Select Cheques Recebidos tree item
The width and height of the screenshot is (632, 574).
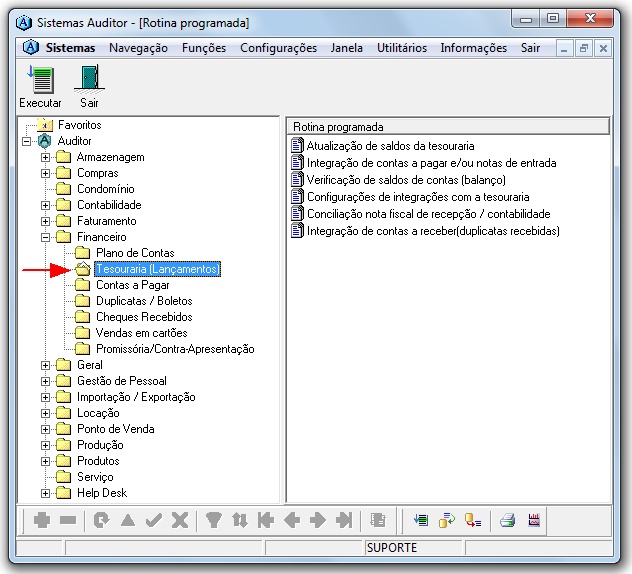click(x=144, y=317)
